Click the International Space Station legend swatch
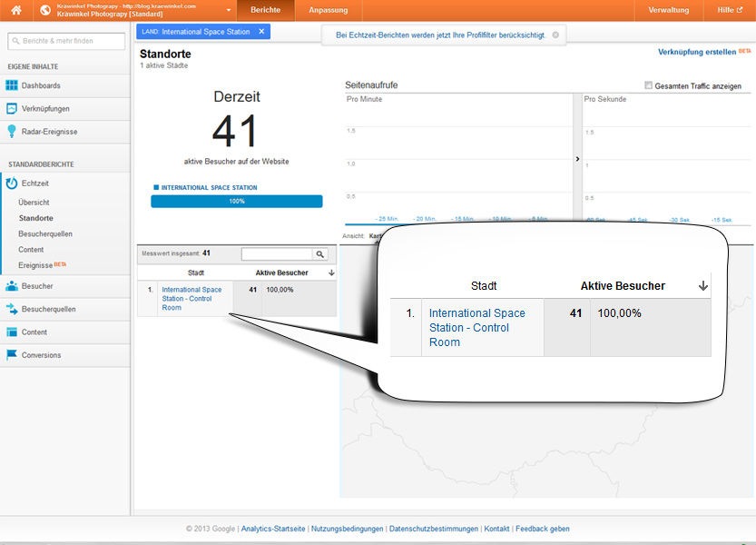This screenshot has height=545, width=756. click(x=156, y=187)
